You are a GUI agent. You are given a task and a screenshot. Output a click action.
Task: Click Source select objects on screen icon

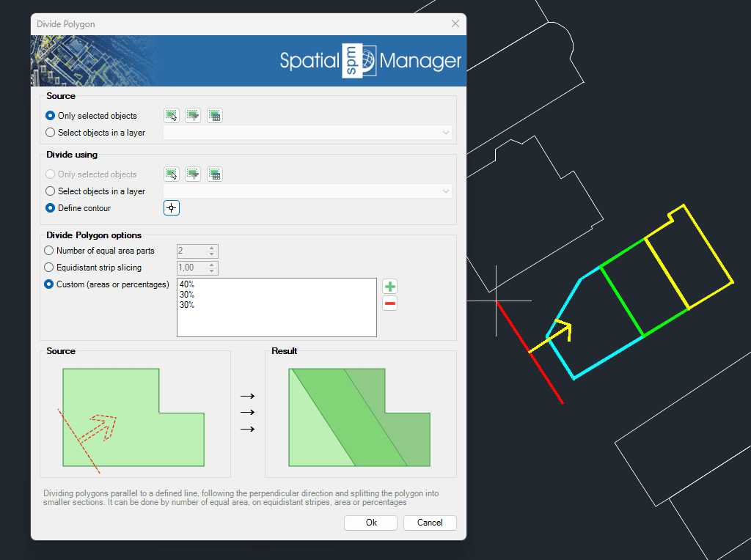click(x=172, y=115)
